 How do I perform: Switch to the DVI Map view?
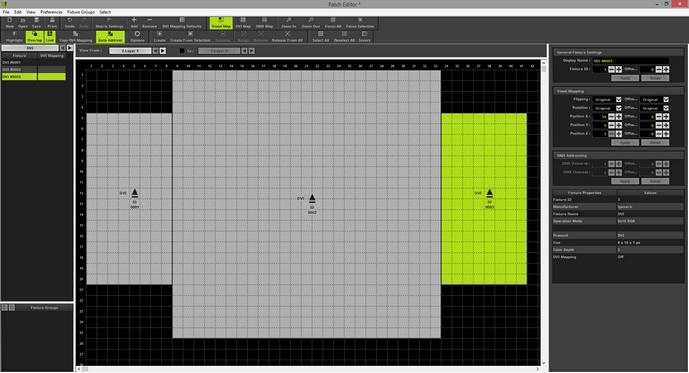click(243, 23)
